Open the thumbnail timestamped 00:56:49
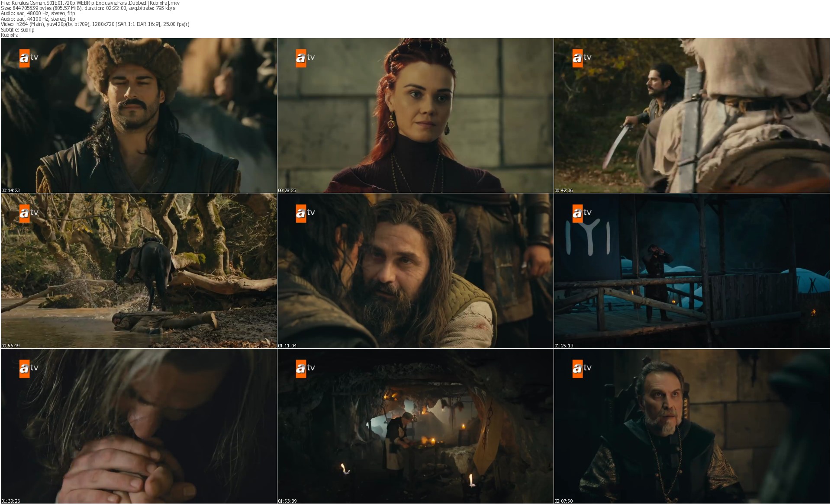The image size is (831, 504). tap(139, 271)
